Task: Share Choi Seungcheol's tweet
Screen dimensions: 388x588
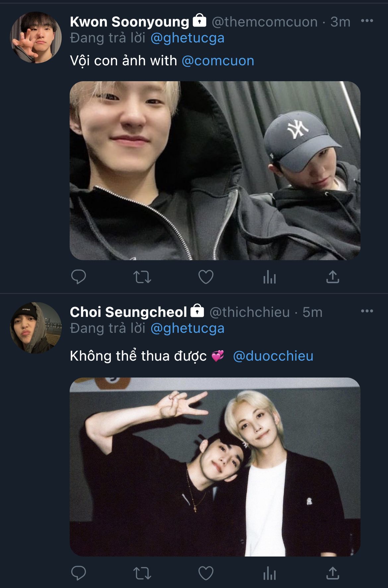Action: pos(333,573)
